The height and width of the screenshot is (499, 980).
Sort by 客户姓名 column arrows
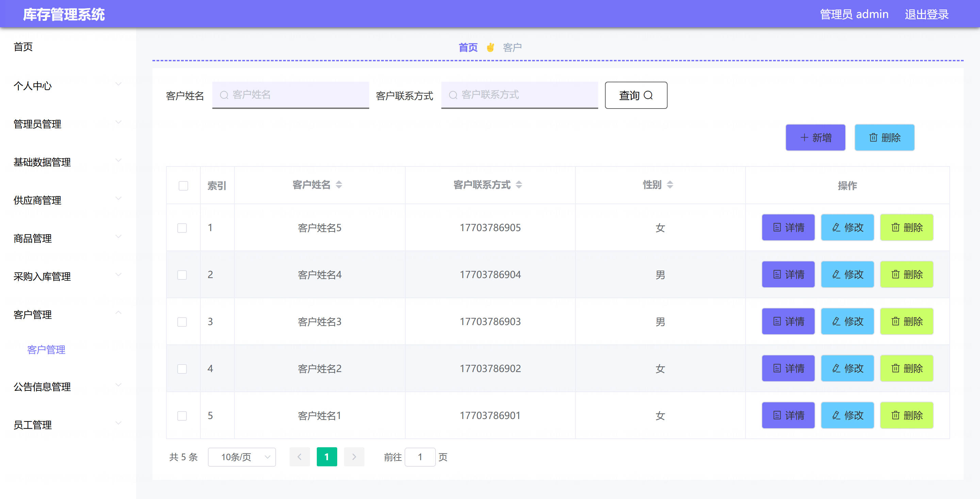pos(339,184)
